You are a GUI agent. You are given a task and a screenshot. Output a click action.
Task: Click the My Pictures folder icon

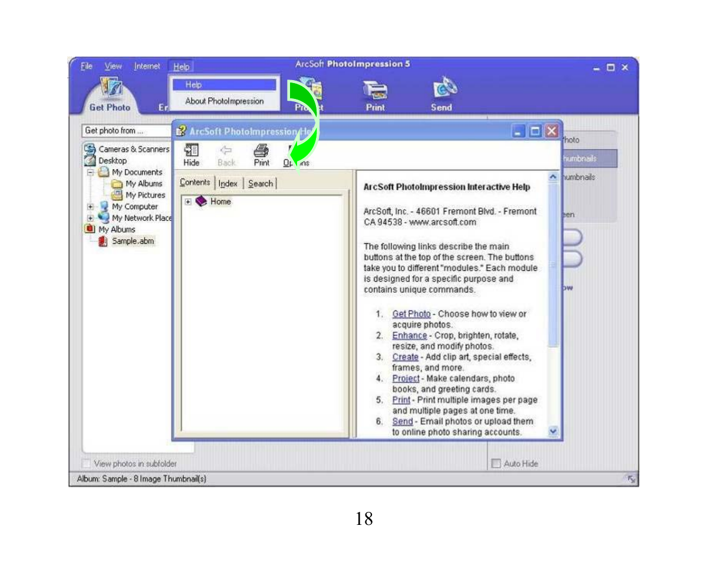pyautogui.click(x=117, y=195)
